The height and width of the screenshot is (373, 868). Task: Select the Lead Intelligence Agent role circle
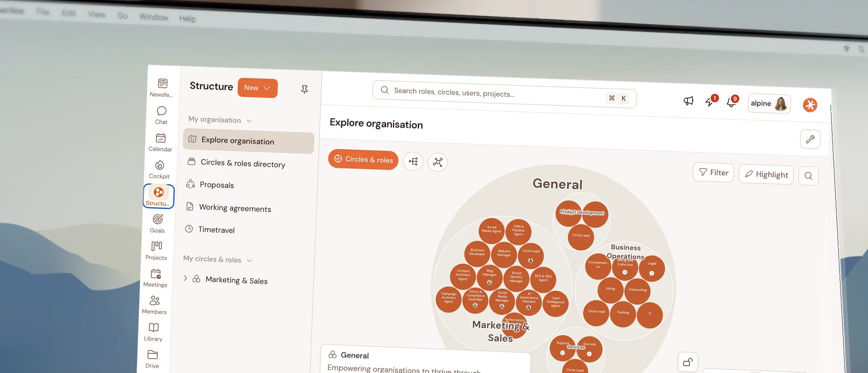(x=556, y=304)
